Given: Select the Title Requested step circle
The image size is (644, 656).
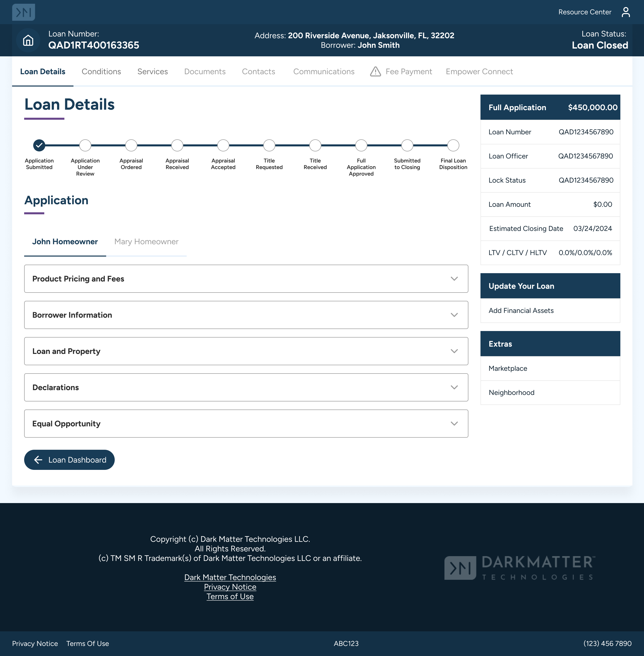Looking at the screenshot, I should [x=269, y=145].
